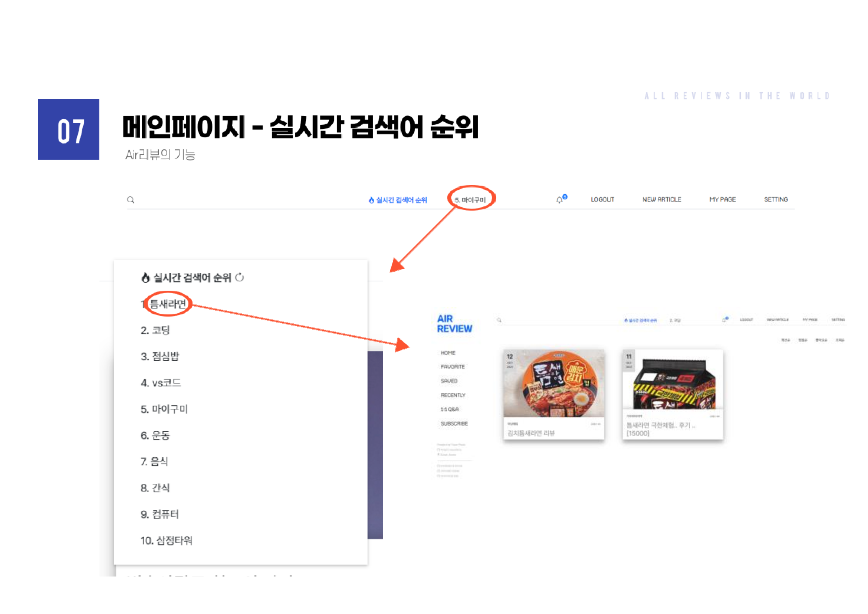The width and height of the screenshot is (868, 614).
Task: Choose ranked keyword 4. vs코드
Action: 161,383
